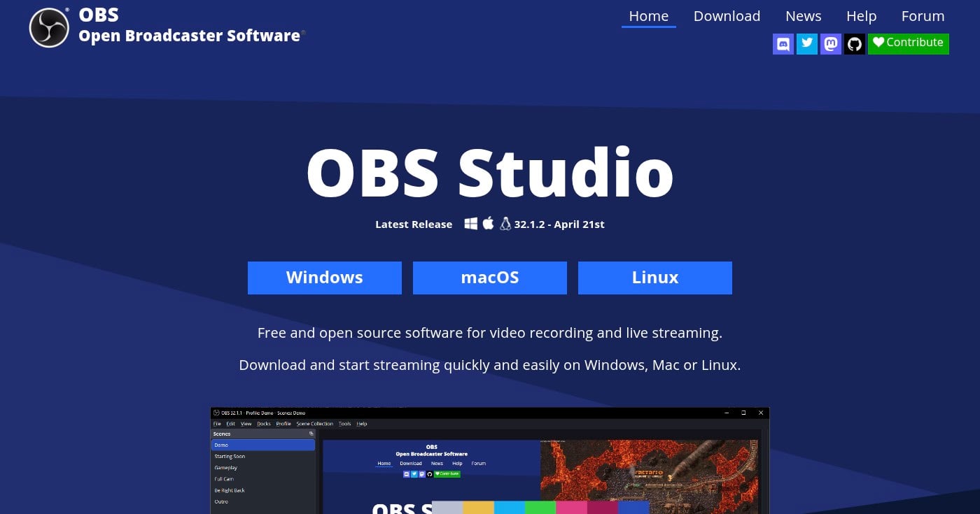Screen dimensions: 980x514
Task: Click the Apple logo beside Latest Release
Action: coord(488,223)
